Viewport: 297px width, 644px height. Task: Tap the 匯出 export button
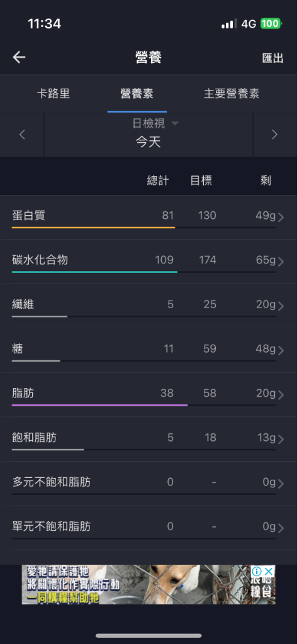coord(272,58)
